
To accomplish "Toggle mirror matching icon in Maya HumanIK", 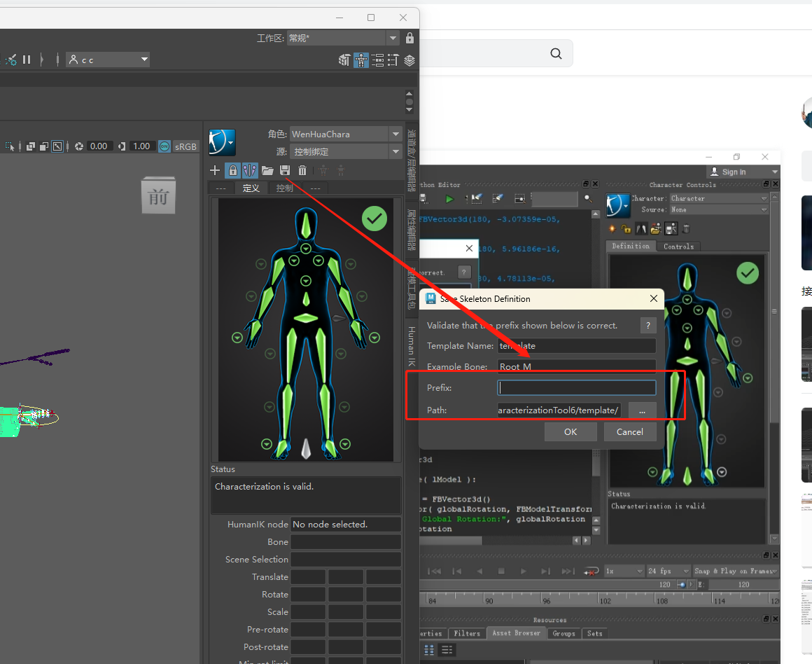I will (x=250, y=170).
